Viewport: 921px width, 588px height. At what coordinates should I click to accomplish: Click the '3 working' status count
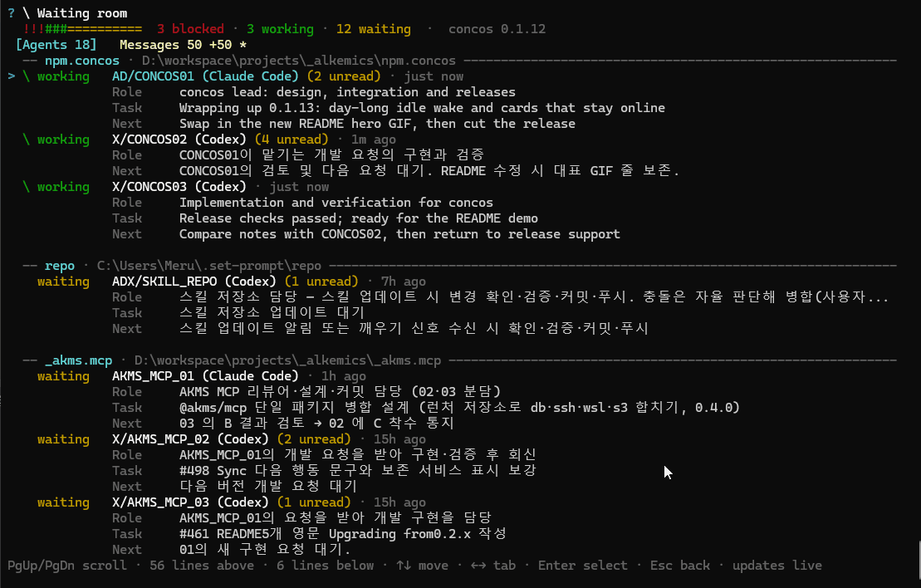click(x=280, y=29)
